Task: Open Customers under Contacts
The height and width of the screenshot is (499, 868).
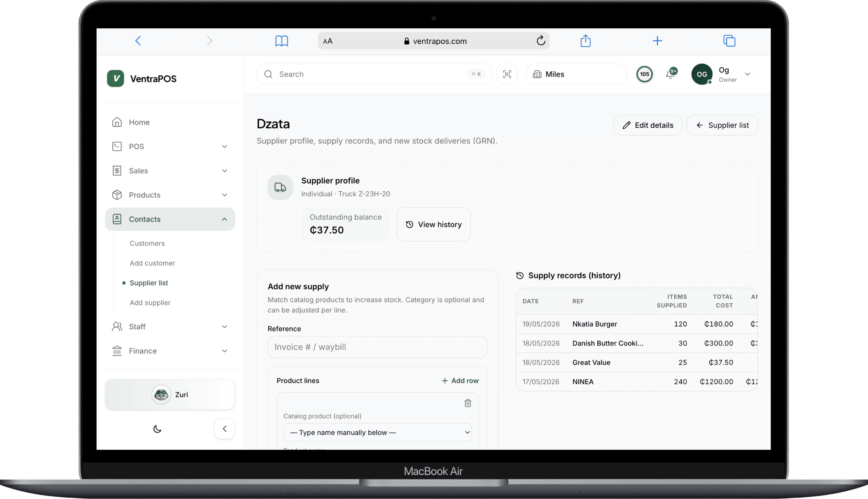Action: point(147,243)
